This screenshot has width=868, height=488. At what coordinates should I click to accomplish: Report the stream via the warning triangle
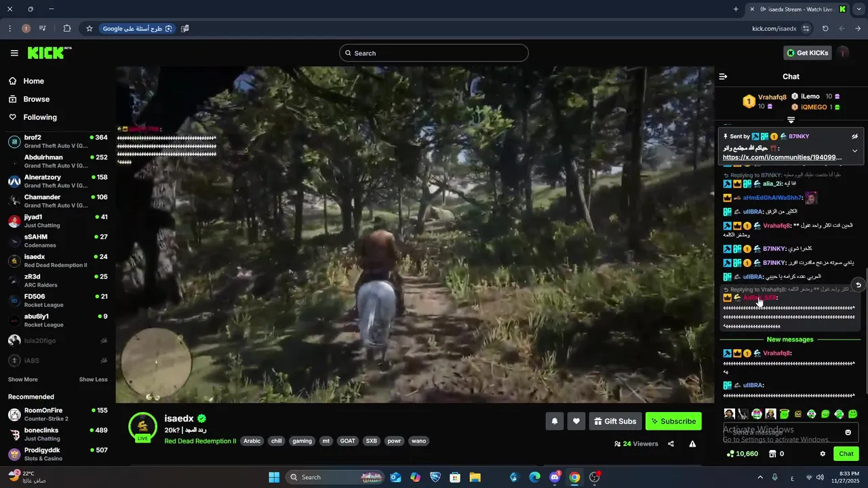(x=692, y=444)
